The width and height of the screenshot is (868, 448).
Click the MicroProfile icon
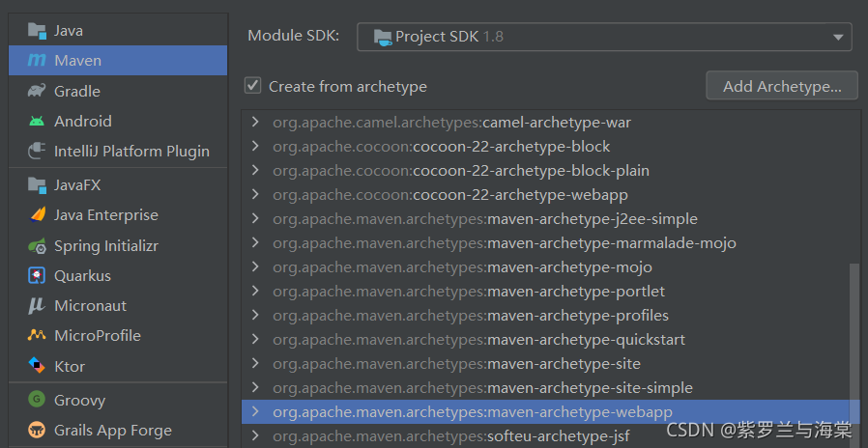pyautogui.click(x=37, y=335)
